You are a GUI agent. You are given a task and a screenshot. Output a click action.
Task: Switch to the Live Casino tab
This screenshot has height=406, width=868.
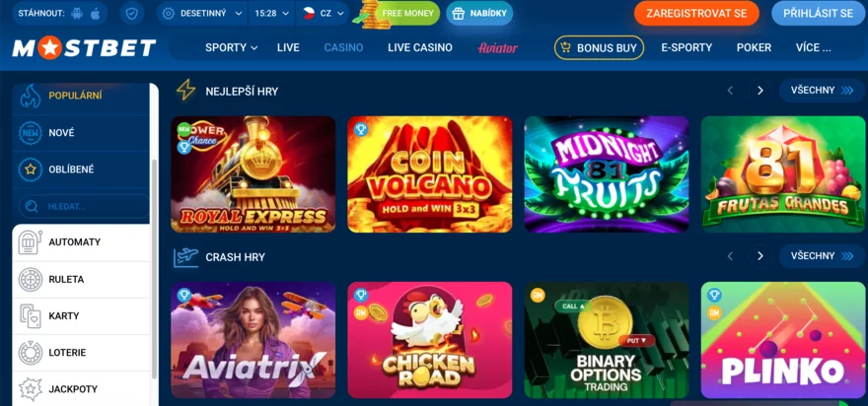[419, 47]
